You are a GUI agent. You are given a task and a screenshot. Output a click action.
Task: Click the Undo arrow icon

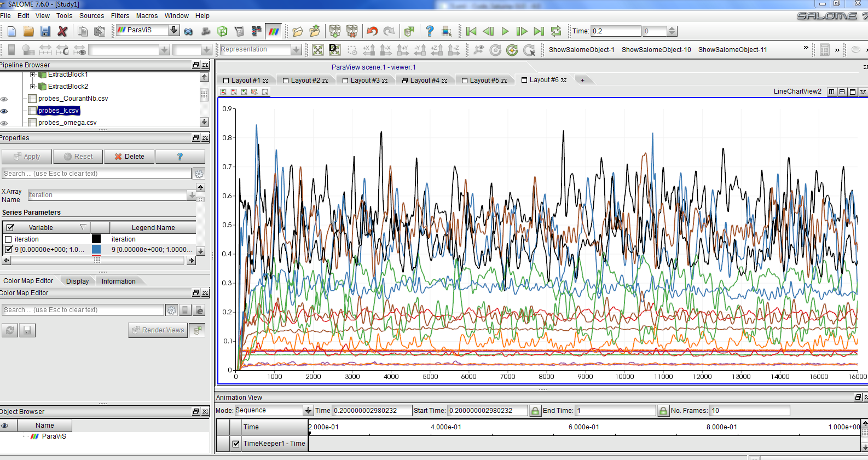[x=373, y=31]
